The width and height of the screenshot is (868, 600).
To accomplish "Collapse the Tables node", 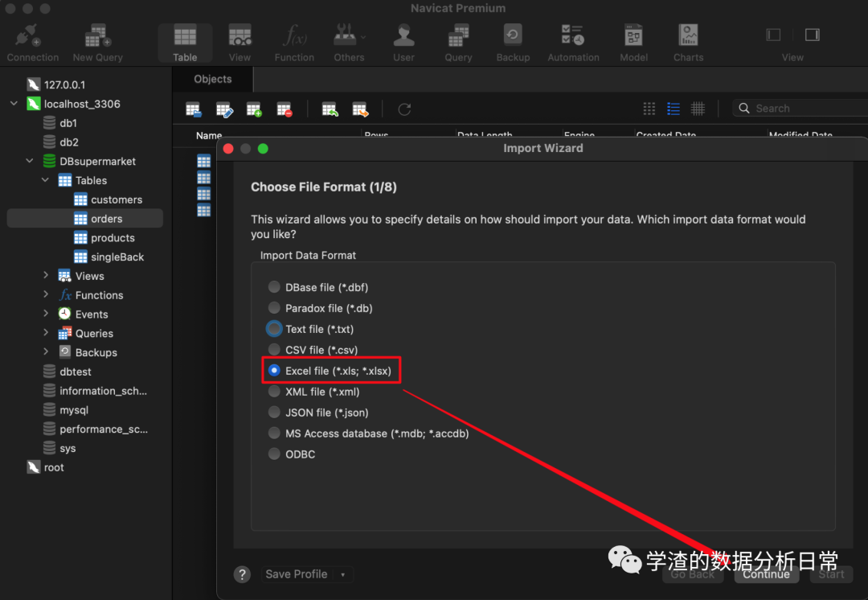I will pos(45,180).
